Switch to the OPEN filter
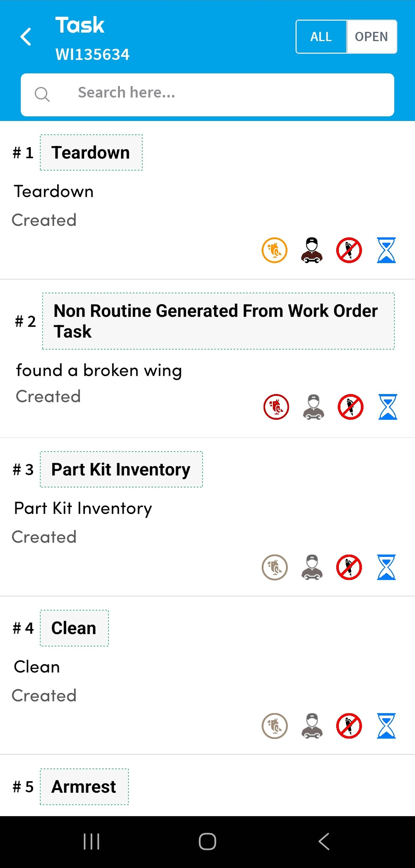Image resolution: width=415 pixels, height=868 pixels. pos(371,37)
